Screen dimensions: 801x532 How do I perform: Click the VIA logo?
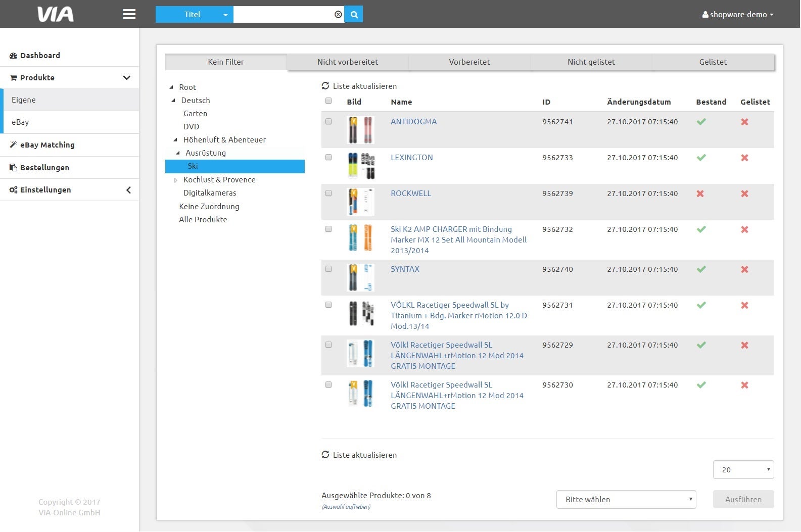(56, 14)
